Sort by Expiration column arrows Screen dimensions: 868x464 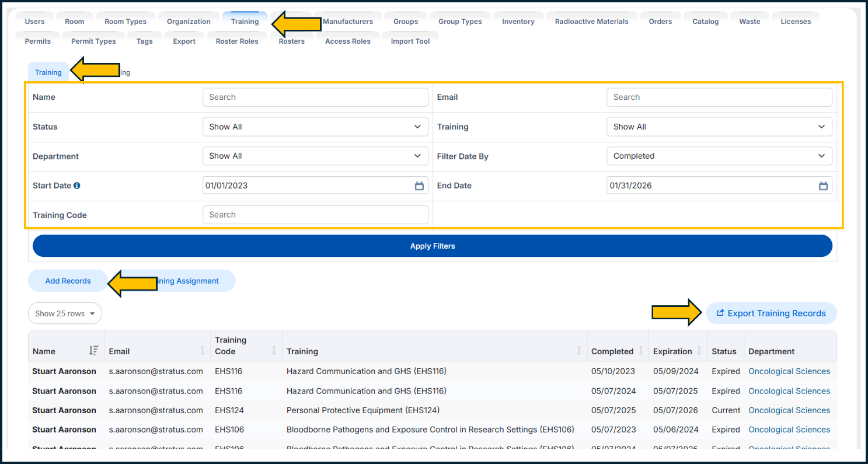coord(699,351)
